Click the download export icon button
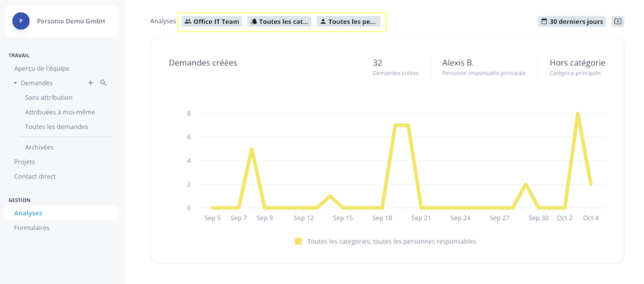This screenshot has height=284, width=644. (618, 21)
